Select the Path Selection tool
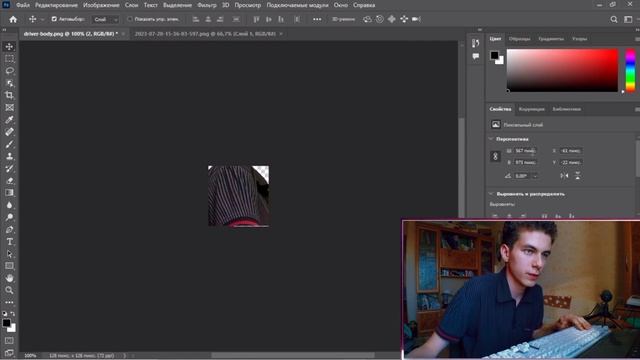This screenshot has width=640, height=360. [x=9, y=254]
